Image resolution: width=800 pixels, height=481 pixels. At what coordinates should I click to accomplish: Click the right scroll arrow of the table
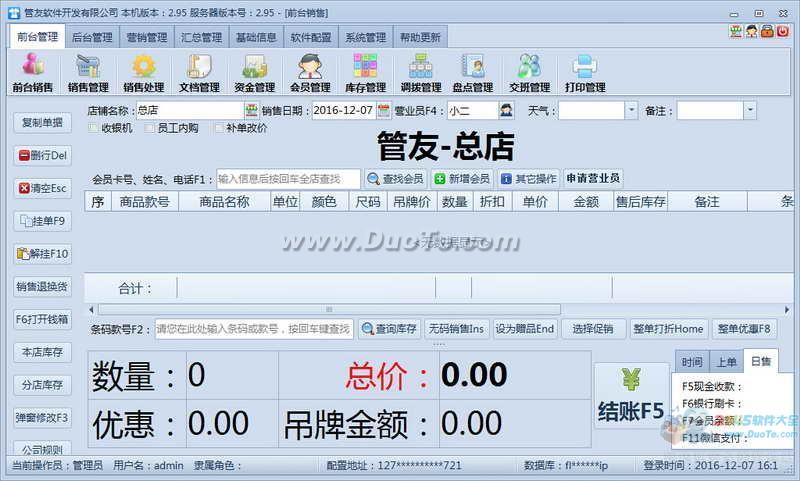tap(787, 310)
